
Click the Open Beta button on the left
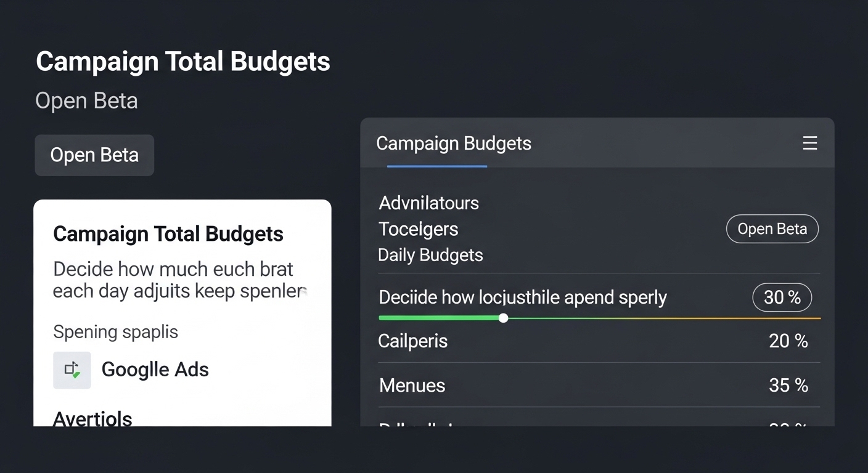94,155
